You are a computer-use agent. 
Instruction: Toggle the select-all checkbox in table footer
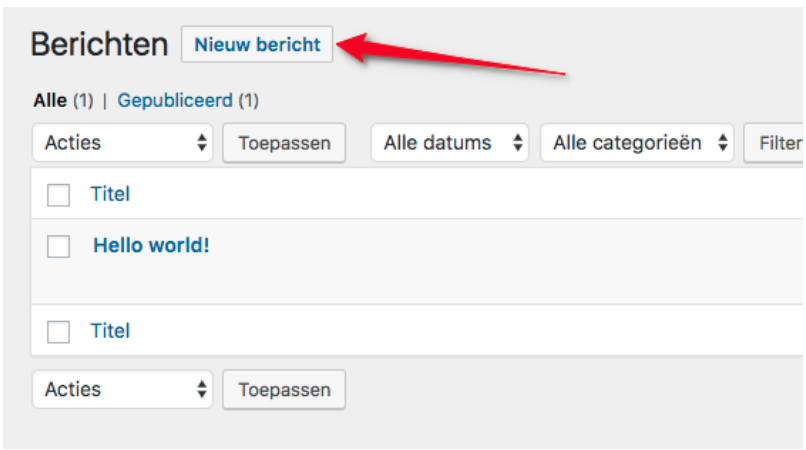pyautogui.click(x=59, y=332)
